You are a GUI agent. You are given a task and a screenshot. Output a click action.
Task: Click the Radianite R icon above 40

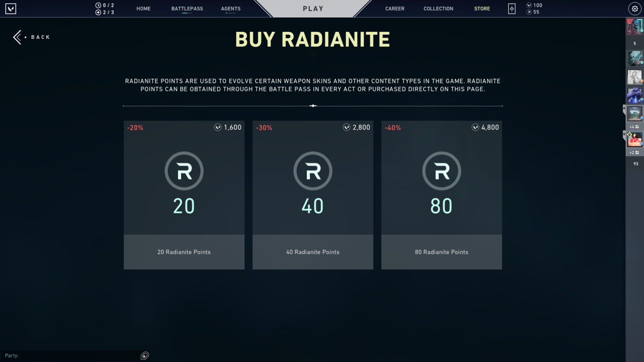click(313, 171)
